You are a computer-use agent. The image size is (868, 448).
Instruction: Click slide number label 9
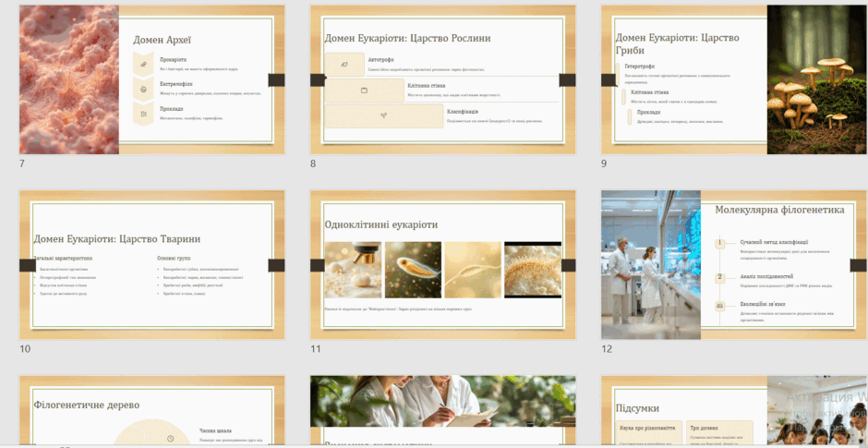[604, 163]
